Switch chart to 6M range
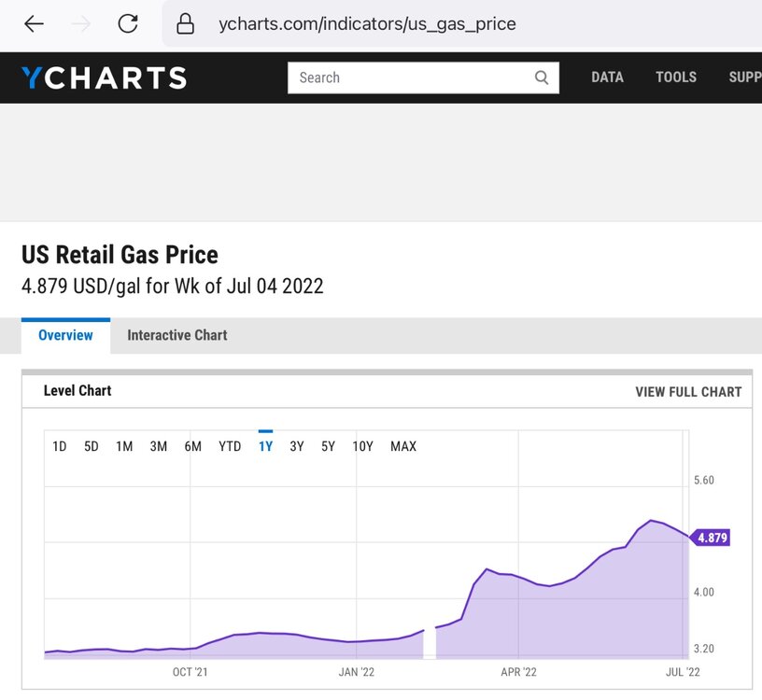762x700 pixels. coord(193,446)
